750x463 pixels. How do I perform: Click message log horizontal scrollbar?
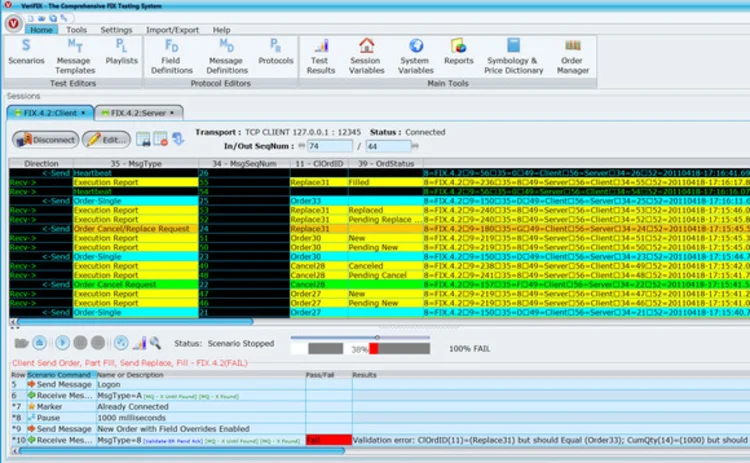pos(135,322)
